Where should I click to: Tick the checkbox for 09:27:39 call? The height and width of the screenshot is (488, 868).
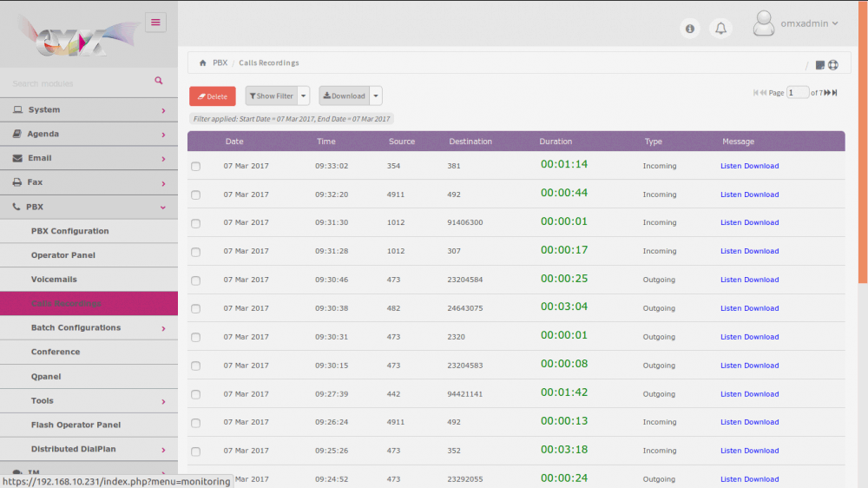coord(195,395)
